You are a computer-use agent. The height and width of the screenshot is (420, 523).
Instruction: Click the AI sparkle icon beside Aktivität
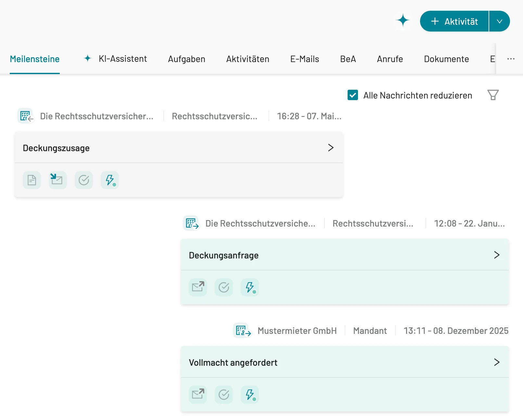tap(403, 21)
